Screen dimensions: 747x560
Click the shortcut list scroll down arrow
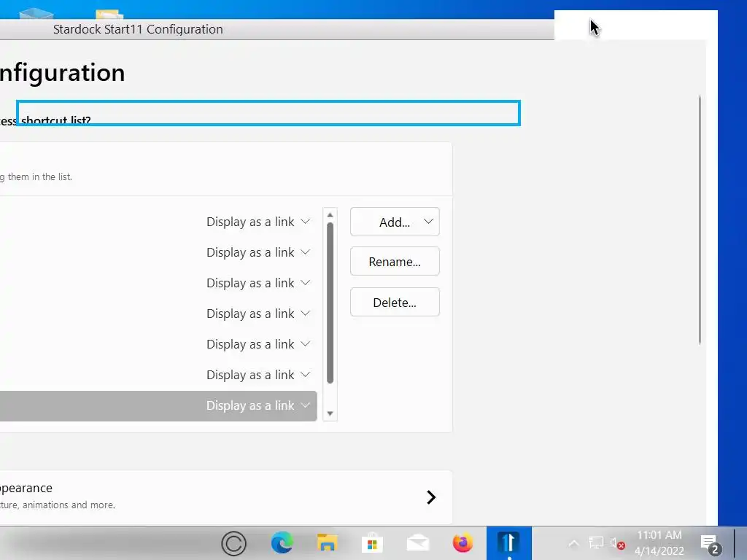(330, 413)
